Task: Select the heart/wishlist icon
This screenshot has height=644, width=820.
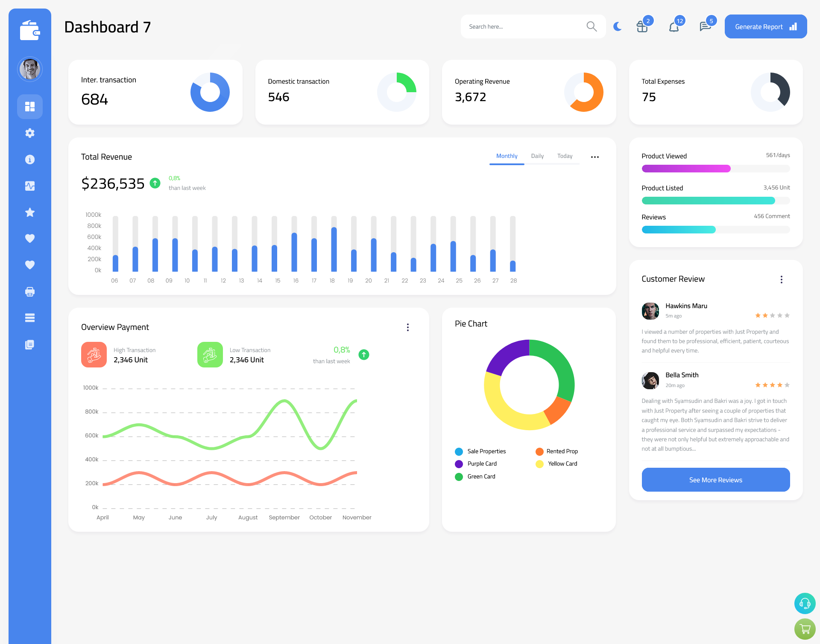Action: 29,238
